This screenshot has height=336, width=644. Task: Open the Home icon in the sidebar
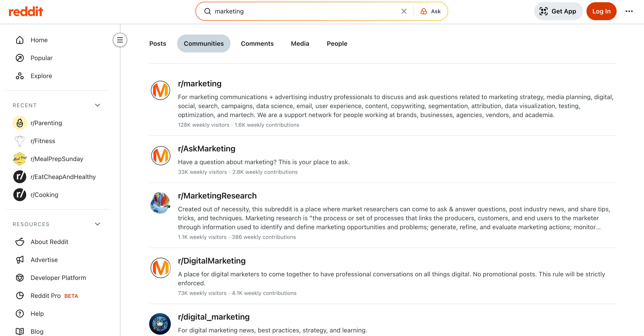[20, 40]
